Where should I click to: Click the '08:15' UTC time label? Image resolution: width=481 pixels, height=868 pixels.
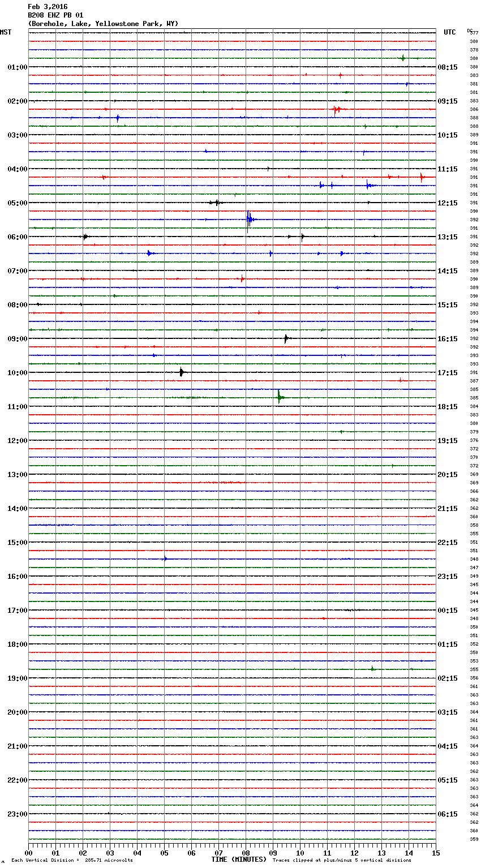pos(448,67)
